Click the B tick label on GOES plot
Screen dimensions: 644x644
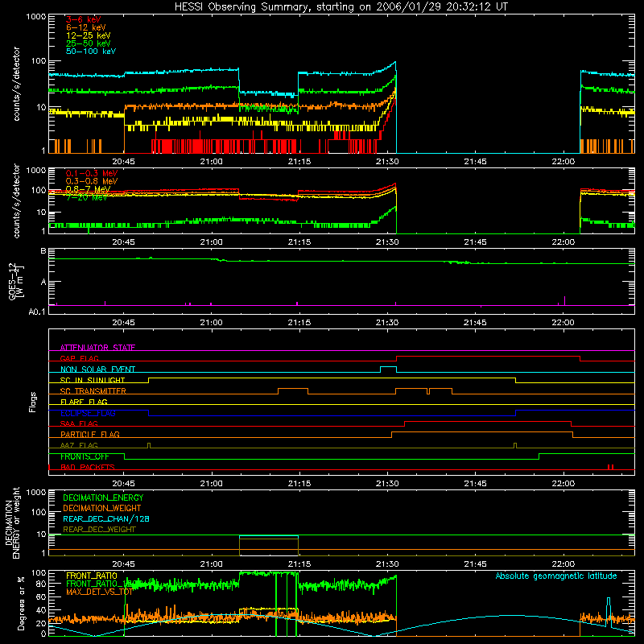click(43, 251)
